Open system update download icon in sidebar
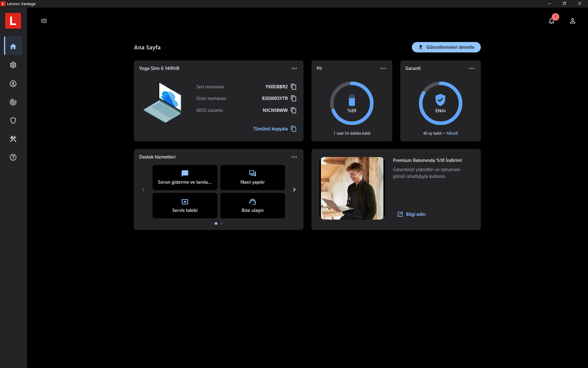 pyautogui.click(x=13, y=84)
